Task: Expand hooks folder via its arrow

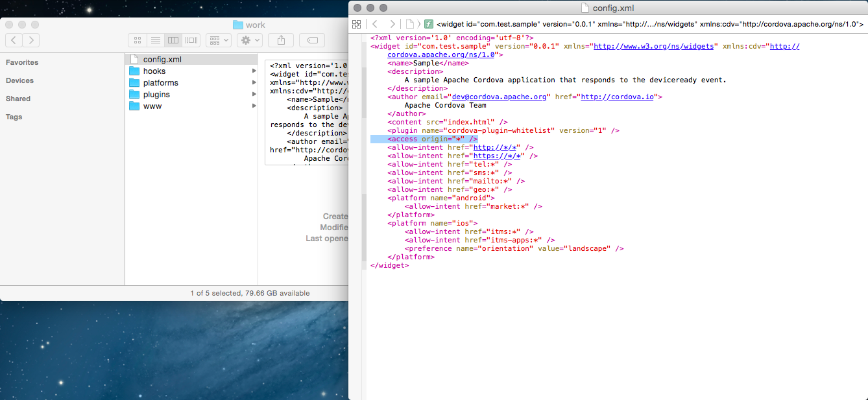Action: 254,71
